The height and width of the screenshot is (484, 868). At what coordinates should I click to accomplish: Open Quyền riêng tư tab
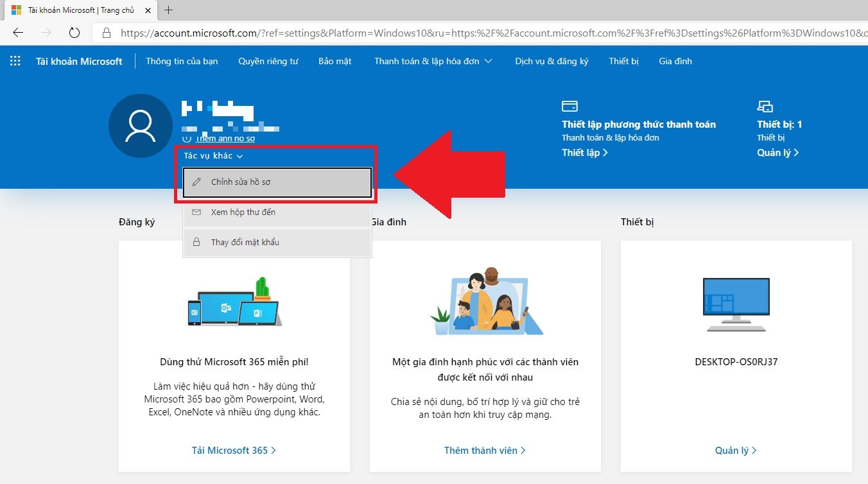pyautogui.click(x=268, y=61)
